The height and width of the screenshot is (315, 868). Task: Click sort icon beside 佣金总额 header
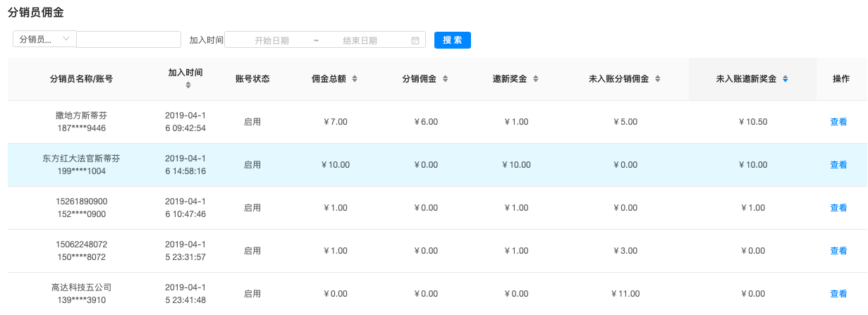click(355, 79)
